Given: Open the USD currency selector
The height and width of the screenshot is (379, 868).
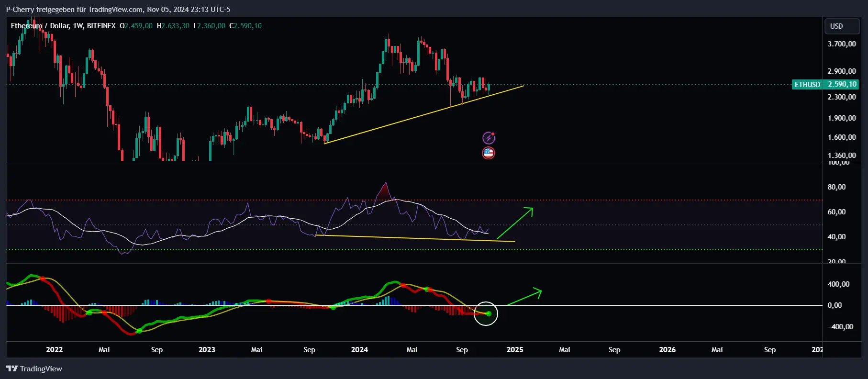Looking at the screenshot, I should [842, 26].
